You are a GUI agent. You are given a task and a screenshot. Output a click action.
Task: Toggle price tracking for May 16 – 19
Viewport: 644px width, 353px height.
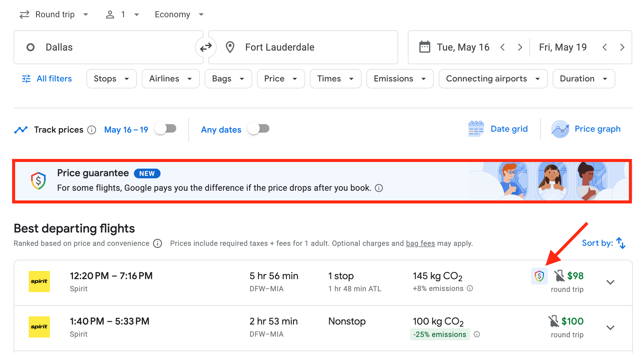click(166, 129)
